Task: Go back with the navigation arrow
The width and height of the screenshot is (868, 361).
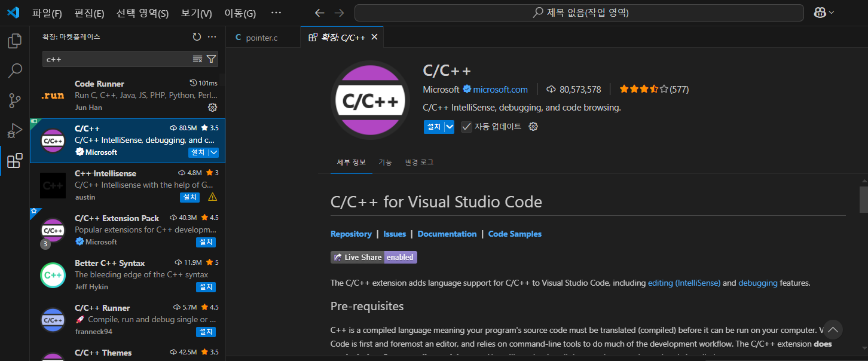Action: [320, 13]
